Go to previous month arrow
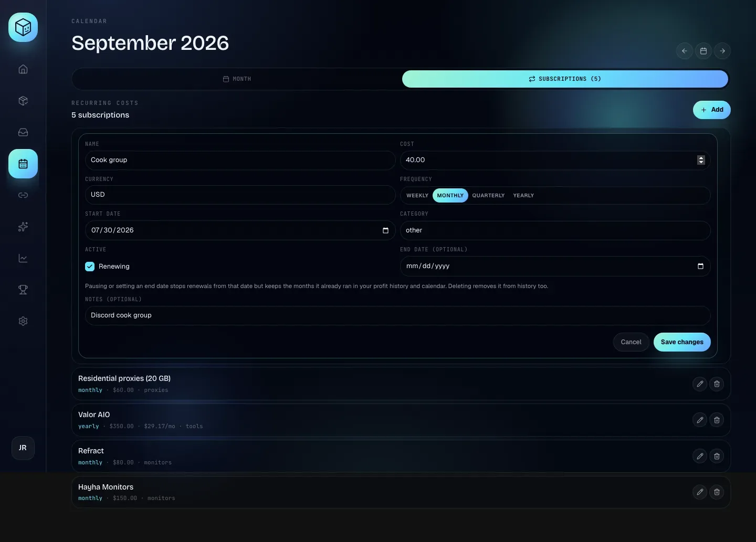The width and height of the screenshot is (756, 542). pyautogui.click(x=685, y=51)
